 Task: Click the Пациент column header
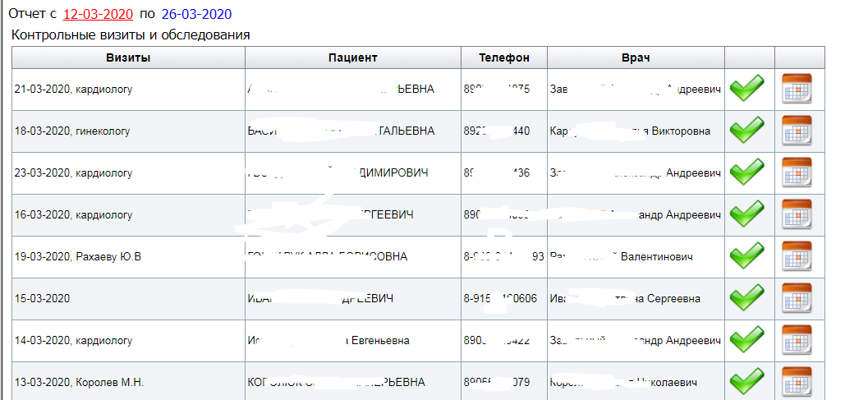(352, 57)
